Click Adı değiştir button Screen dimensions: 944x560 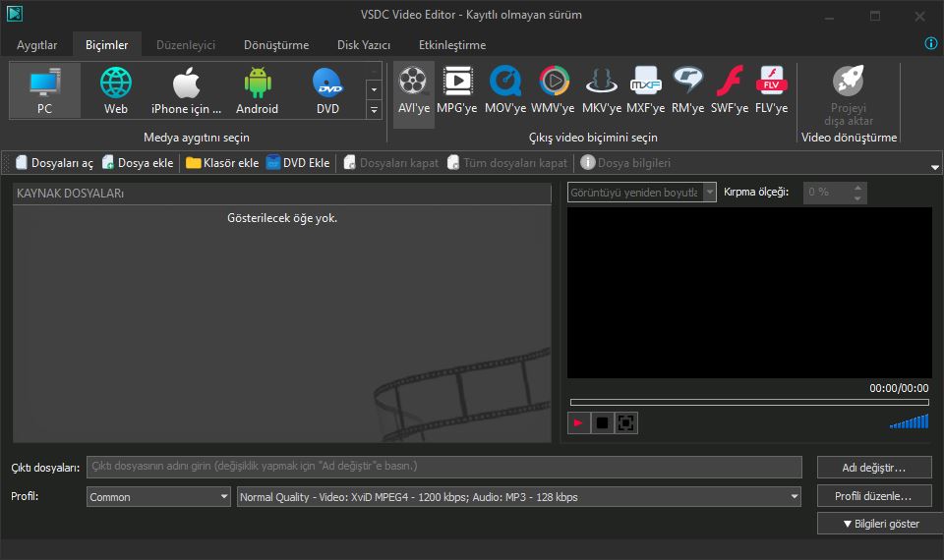(x=874, y=468)
